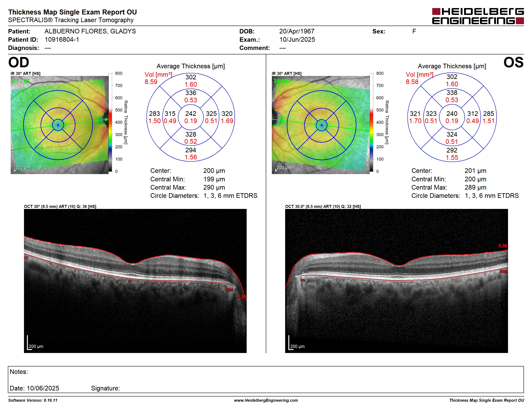Click OS inner inferior thickness 324

coord(452,134)
